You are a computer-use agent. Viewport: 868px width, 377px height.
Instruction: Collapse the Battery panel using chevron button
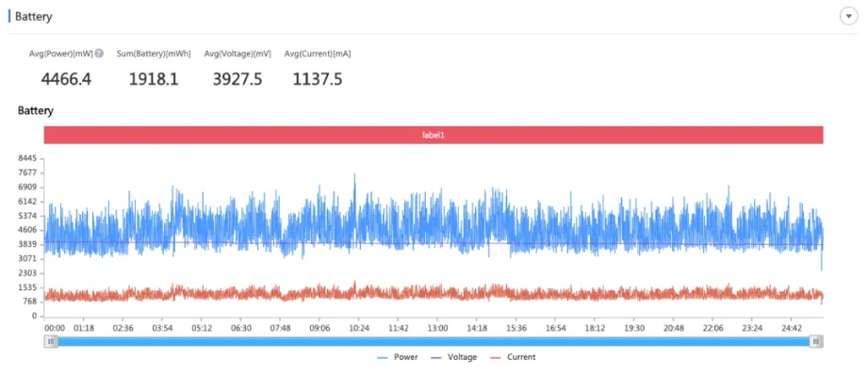pos(848,16)
